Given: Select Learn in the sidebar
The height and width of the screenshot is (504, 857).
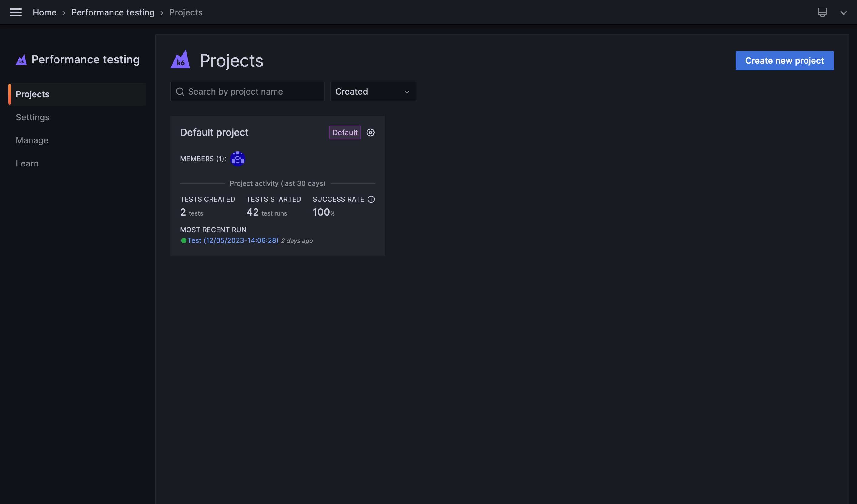Looking at the screenshot, I should tap(27, 163).
